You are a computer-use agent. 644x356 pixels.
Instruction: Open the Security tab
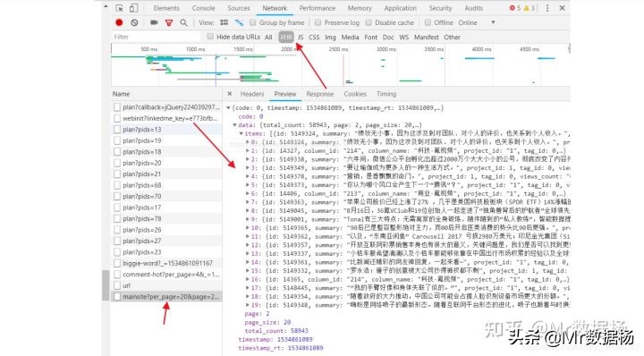pyautogui.click(x=440, y=8)
